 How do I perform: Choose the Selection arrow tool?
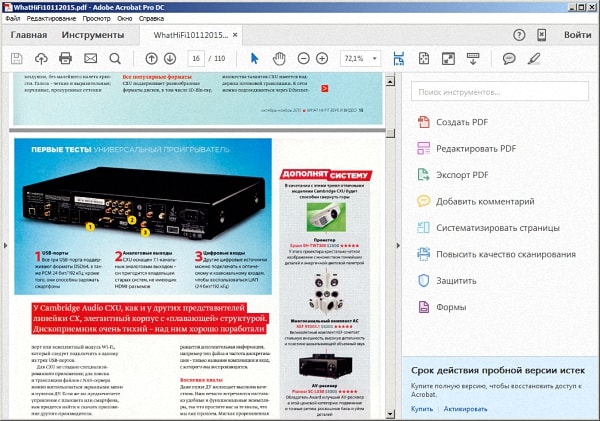tap(254, 59)
